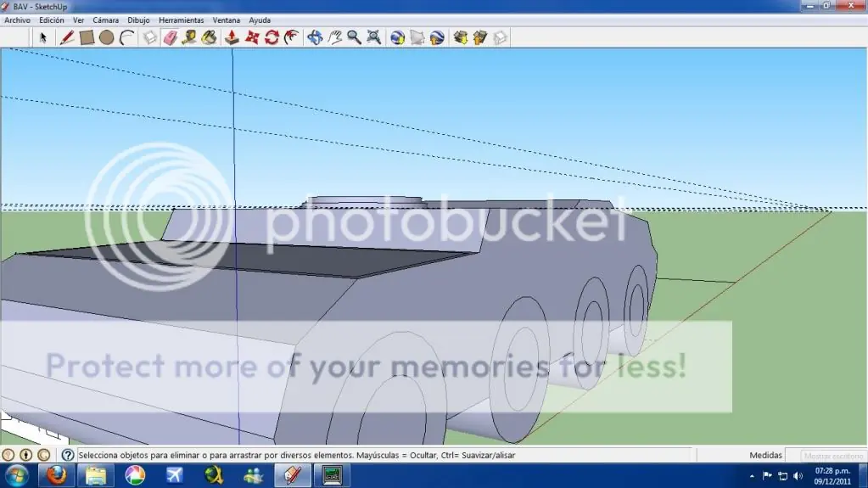Screen dimensions: 868x488
Task: Open the Archivo menu
Action: tap(17, 20)
